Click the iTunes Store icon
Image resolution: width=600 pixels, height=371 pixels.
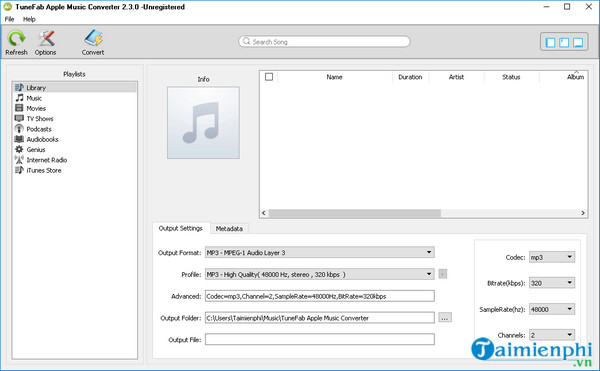point(19,170)
